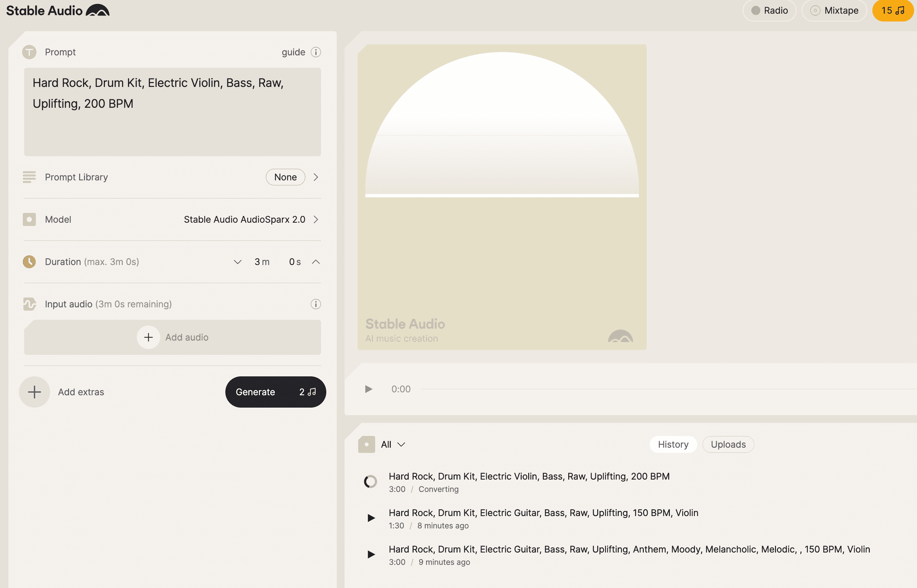Image resolution: width=917 pixels, height=588 pixels.
Task: Toggle the Mixtape mode button
Action: (x=834, y=10)
